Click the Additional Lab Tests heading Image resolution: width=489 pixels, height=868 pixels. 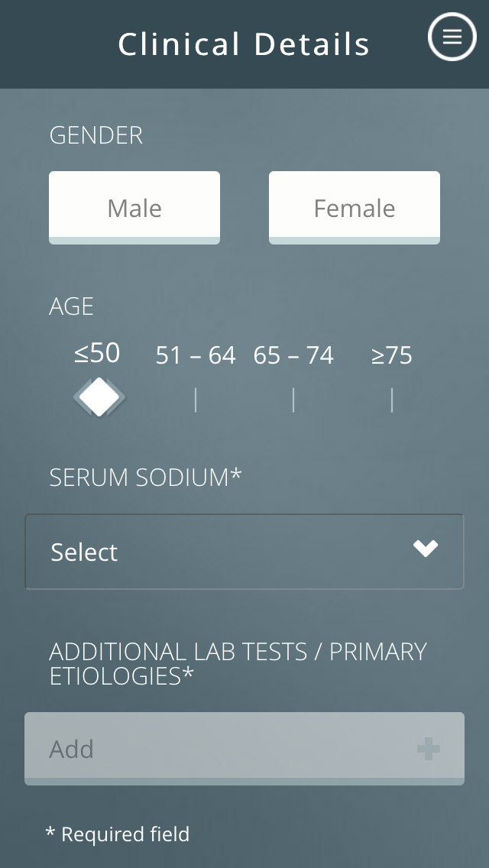coord(238,663)
